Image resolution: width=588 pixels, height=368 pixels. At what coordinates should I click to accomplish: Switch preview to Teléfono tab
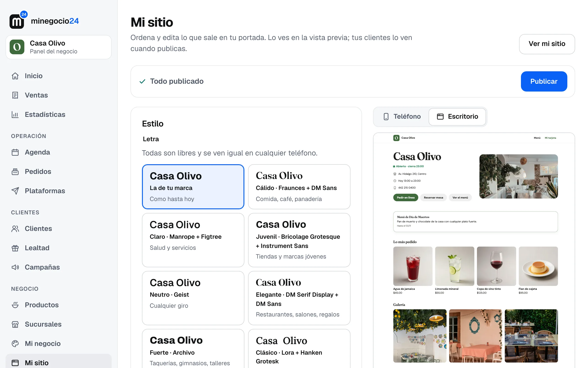(x=402, y=117)
